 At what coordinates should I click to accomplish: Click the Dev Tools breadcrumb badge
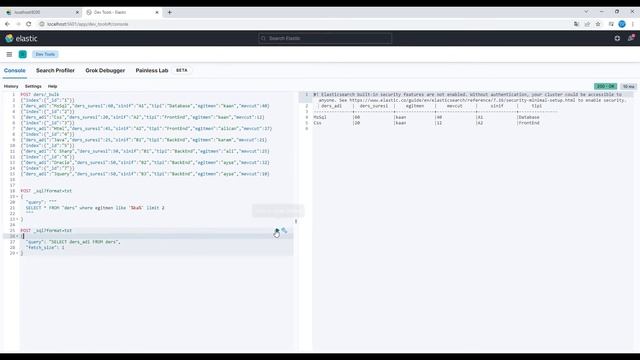[x=45, y=54]
